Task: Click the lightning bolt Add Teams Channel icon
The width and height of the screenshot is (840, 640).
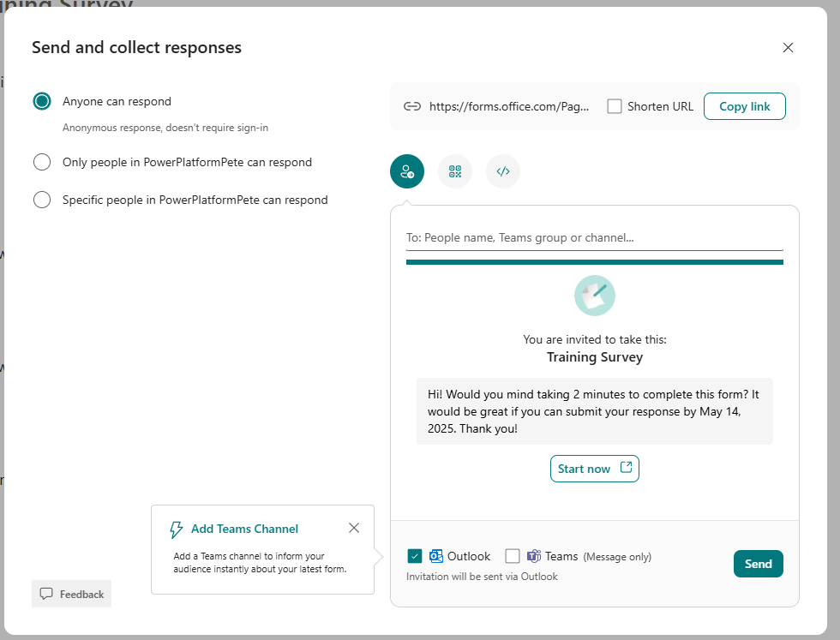Action: coord(177,529)
